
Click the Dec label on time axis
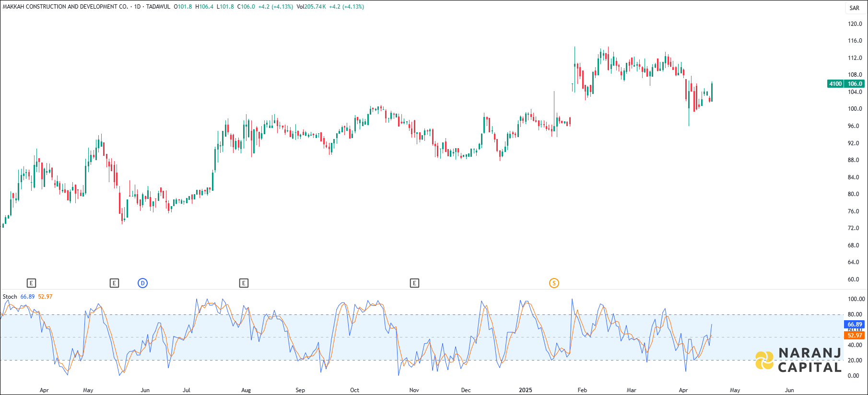click(466, 390)
